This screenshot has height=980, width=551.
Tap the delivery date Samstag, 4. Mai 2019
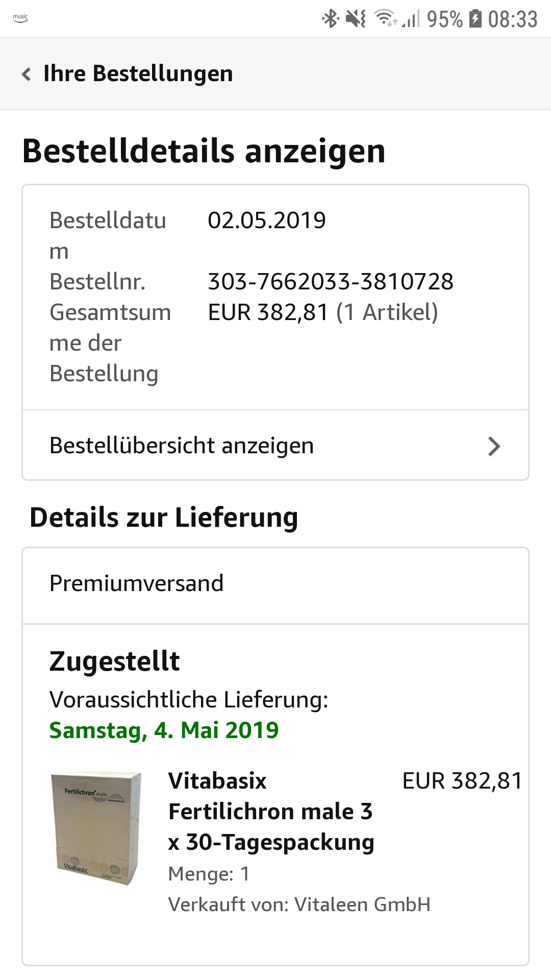[x=164, y=730]
